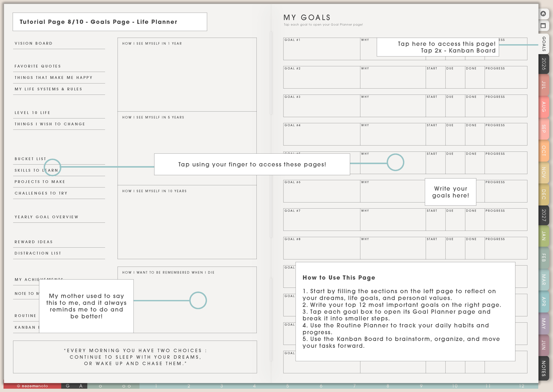Click the 1 year vision box

(187, 75)
